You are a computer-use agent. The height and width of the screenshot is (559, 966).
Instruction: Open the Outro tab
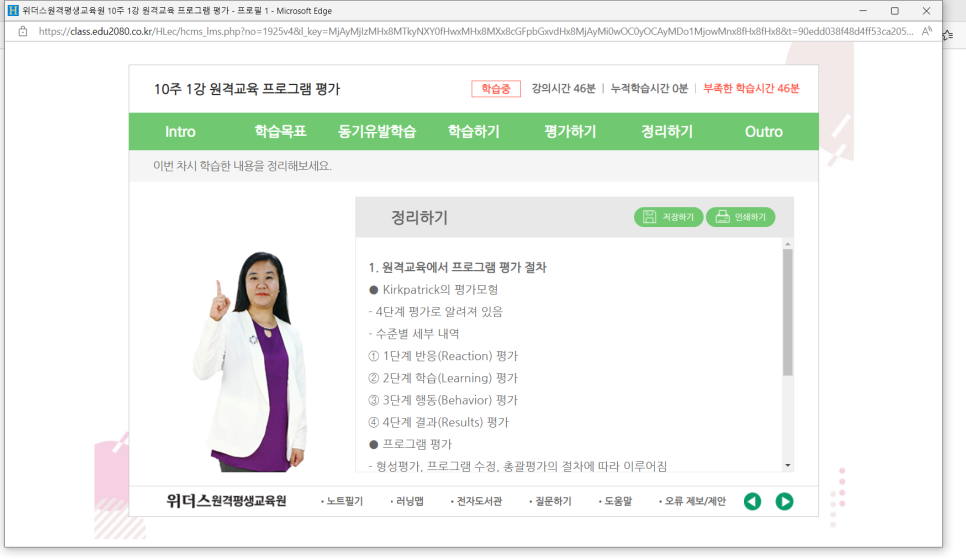click(x=764, y=131)
